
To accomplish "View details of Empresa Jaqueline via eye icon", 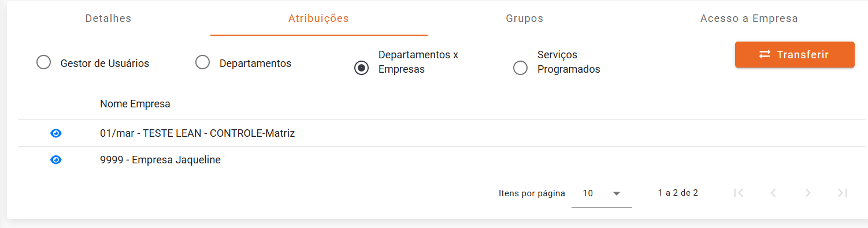I will click(x=56, y=160).
